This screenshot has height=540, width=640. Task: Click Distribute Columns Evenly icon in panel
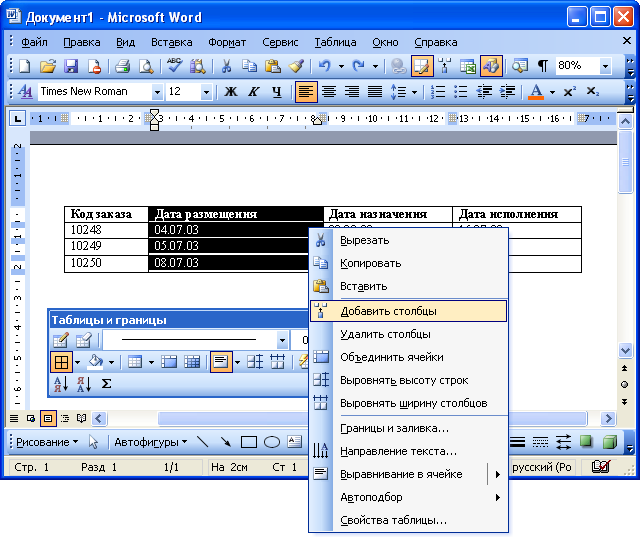[278, 362]
